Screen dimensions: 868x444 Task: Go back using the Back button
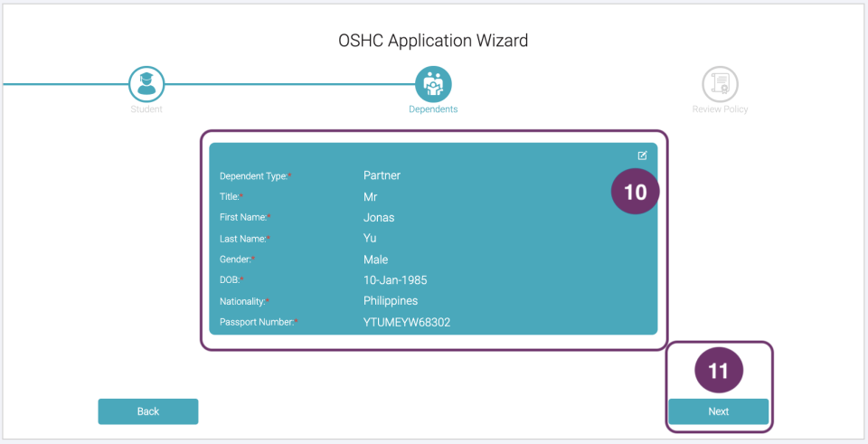148,411
